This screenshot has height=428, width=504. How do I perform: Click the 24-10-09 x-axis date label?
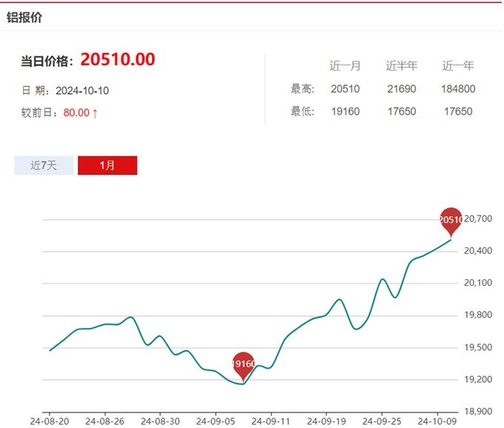(437, 421)
